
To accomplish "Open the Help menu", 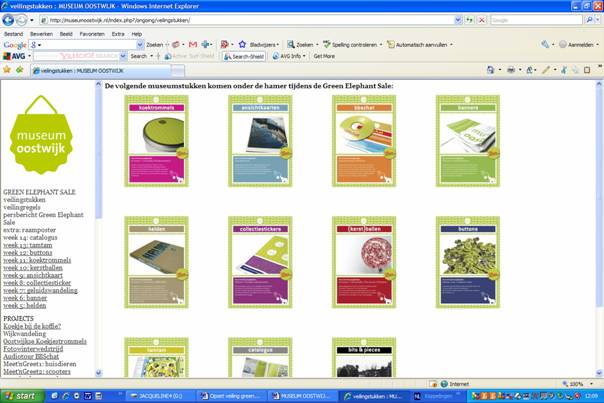I will 137,34.
